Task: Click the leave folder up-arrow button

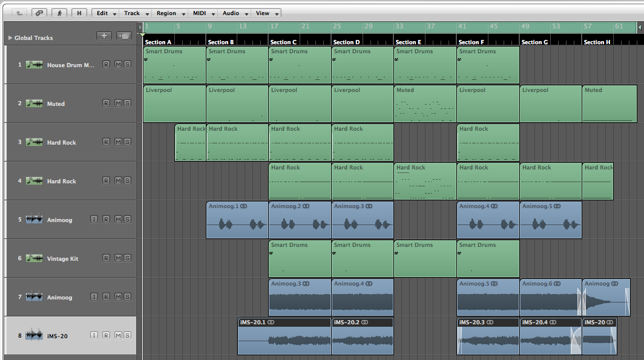Action: tap(19, 13)
